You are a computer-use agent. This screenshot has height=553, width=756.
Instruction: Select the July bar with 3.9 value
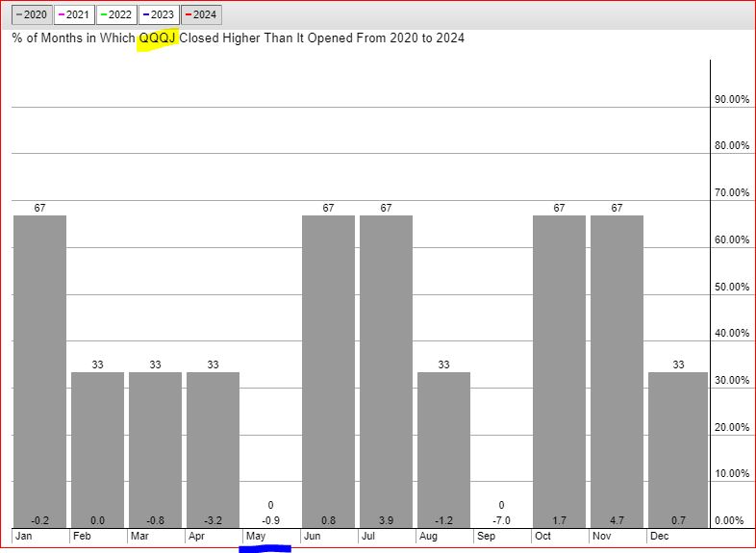pos(387,371)
